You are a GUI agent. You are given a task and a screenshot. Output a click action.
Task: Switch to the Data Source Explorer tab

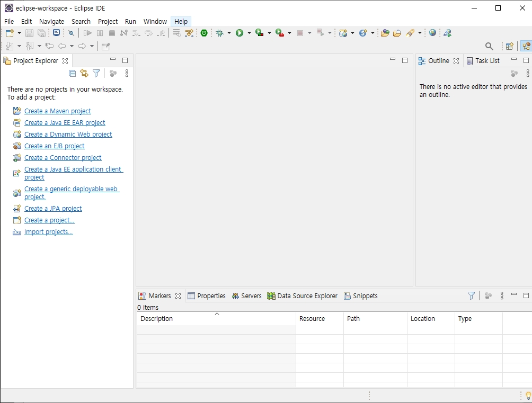point(303,296)
